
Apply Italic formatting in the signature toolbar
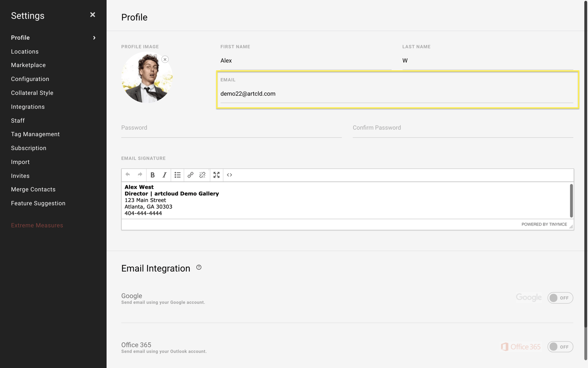tap(165, 175)
